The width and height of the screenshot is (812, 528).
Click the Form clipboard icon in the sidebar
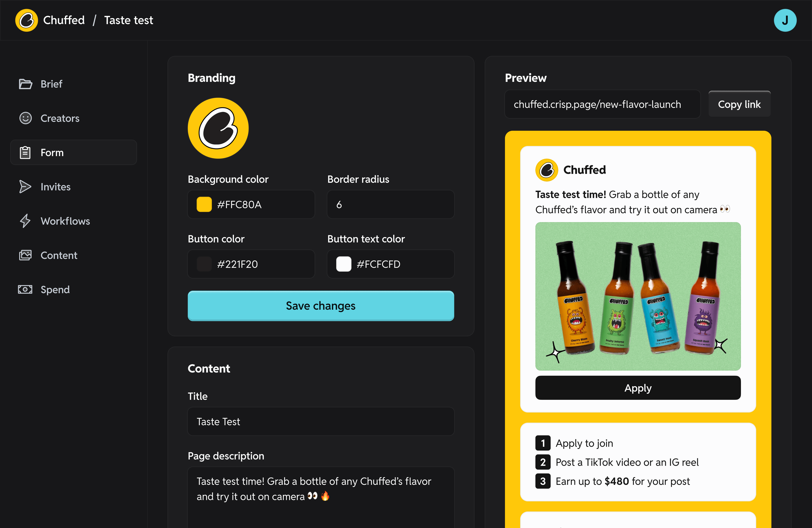(x=25, y=152)
